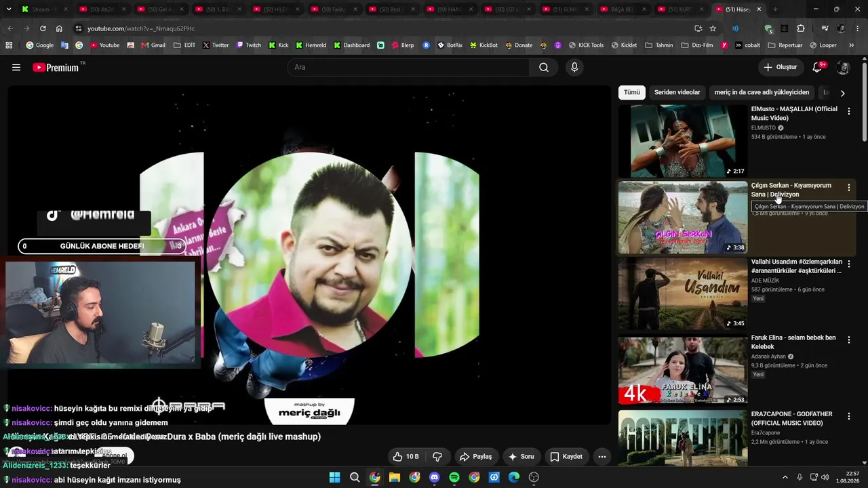Like the video showing 10 B
868x488 pixels.
pyautogui.click(x=406, y=457)
